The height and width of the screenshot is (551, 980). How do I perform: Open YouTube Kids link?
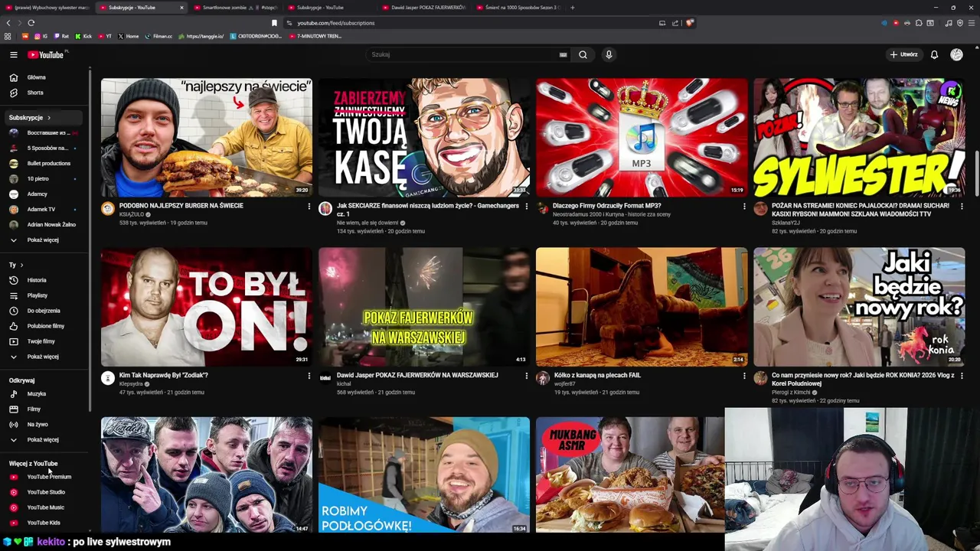tap(44, 523)
